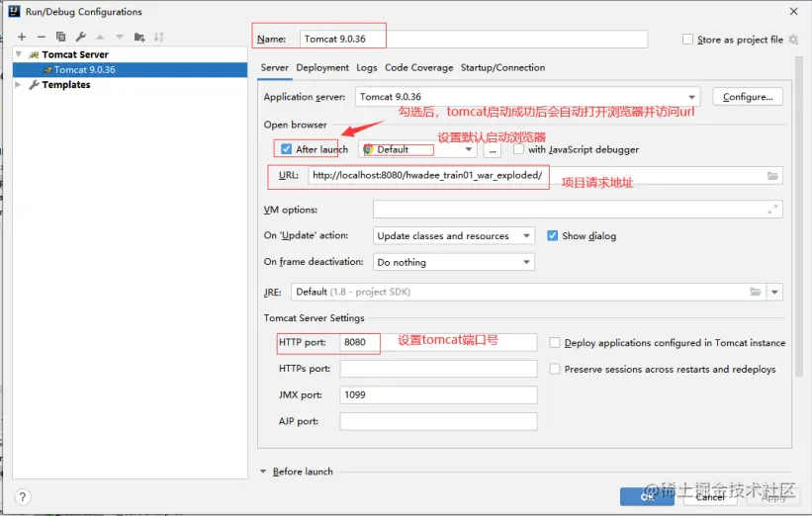Create new folder icon in toolbar

click(139, 37)
